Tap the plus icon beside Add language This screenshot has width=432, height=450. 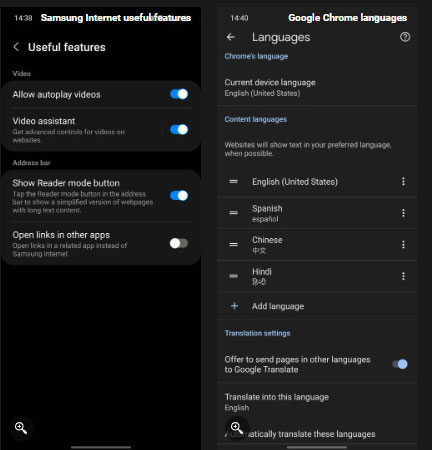(x=234, y=306)
